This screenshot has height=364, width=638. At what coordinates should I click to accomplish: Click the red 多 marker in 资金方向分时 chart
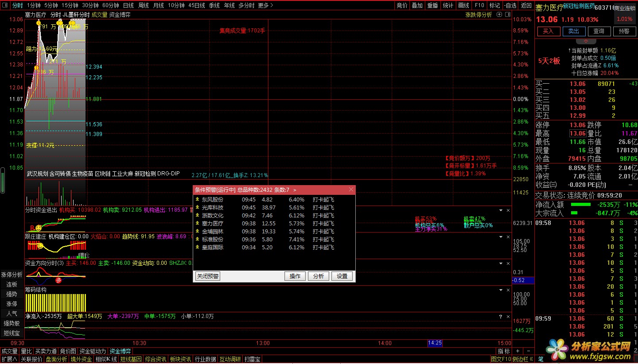(58, 280)
